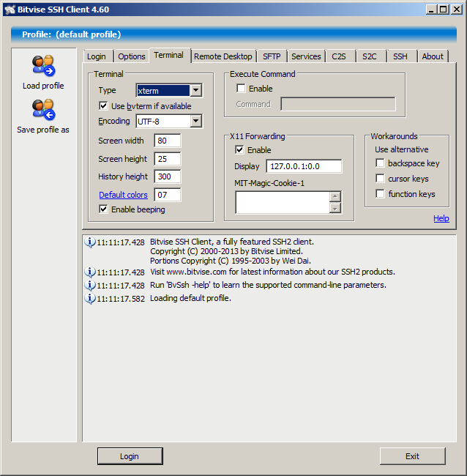467x476 pixels.
Task: Click info icon beside 'Loading default profile' entry
Action: click(90, 299)
